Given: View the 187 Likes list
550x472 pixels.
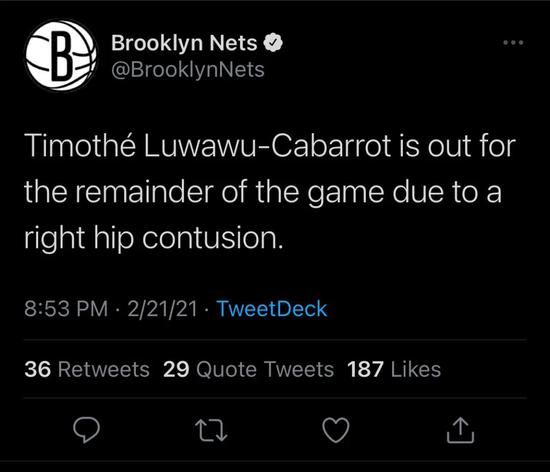Looking at the screenshot, I should coord(394,369).
